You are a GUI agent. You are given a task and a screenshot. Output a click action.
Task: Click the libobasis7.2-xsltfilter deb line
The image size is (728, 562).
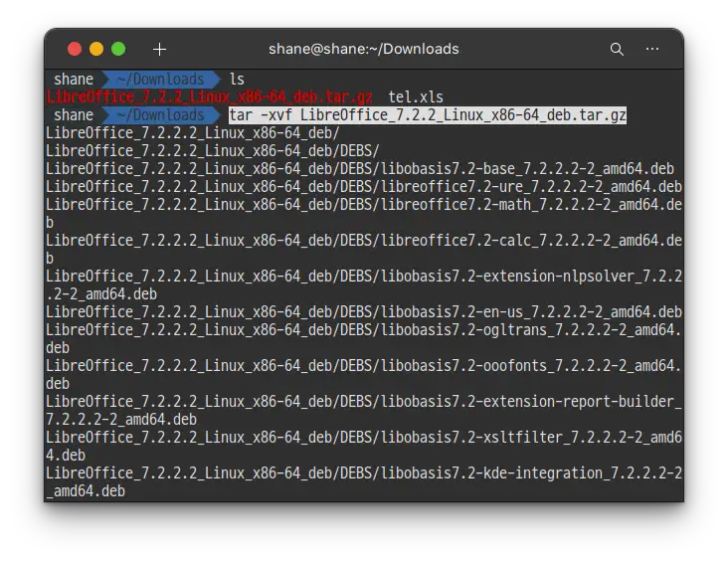pyautogui.click(x=364, y=447)
